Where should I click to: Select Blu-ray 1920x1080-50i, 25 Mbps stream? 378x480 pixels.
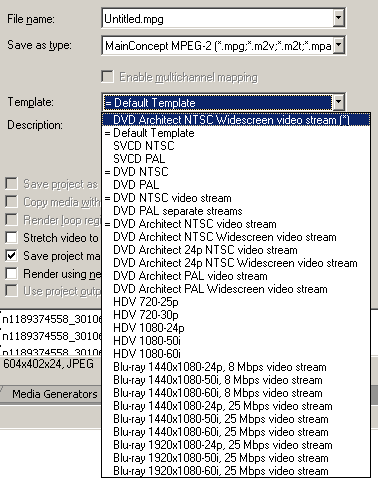[236, 458]
